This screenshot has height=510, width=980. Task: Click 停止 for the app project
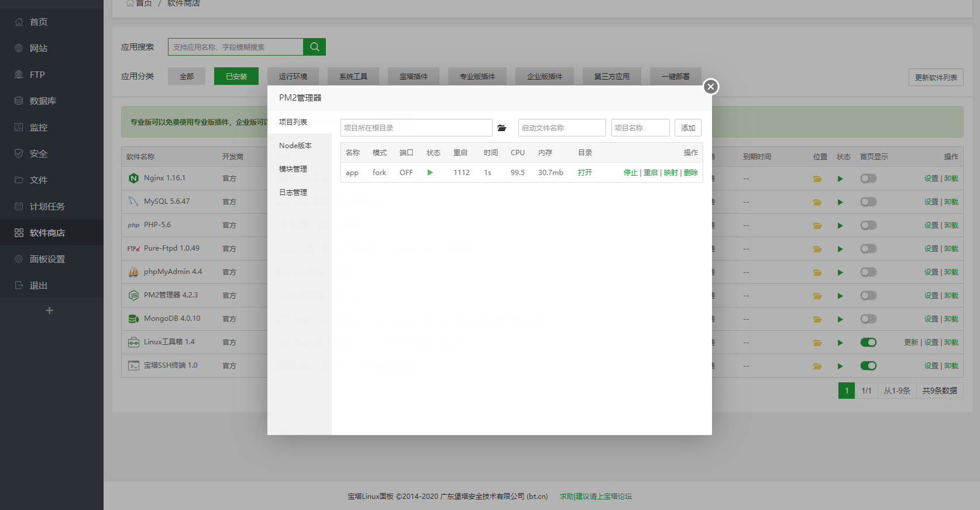tap(631, 172)
